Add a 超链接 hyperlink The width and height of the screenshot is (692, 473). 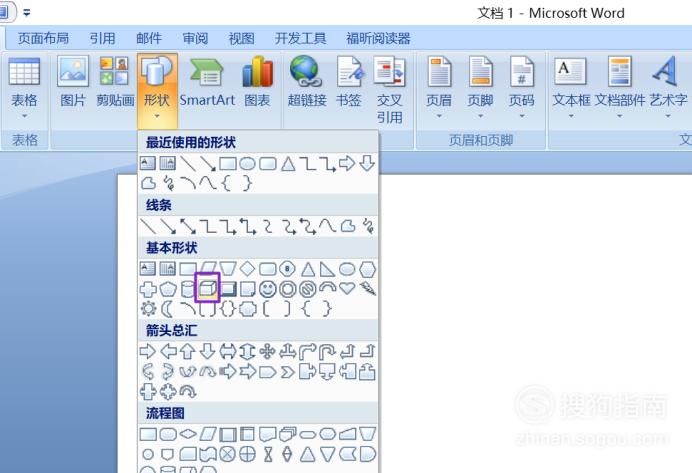[307, 82]
